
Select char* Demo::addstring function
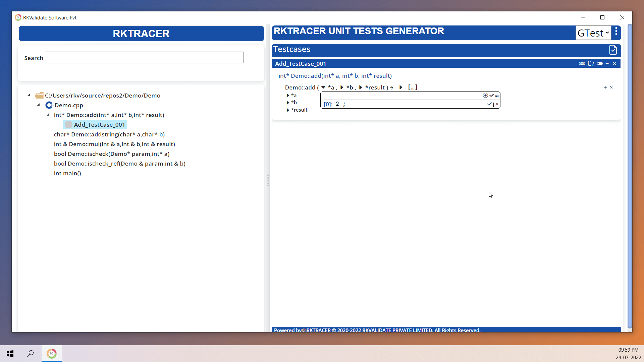[109, 134]
